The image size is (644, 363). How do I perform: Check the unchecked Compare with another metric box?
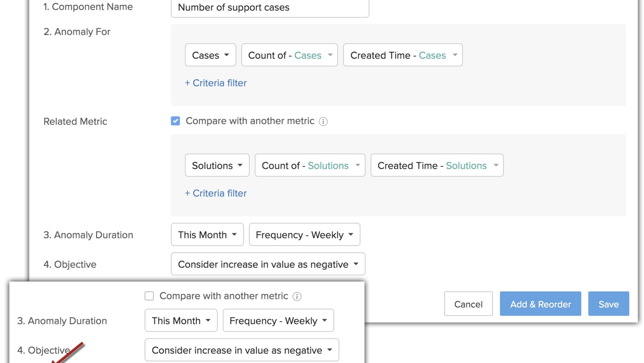pyautogui.click(x=149, y=296)
